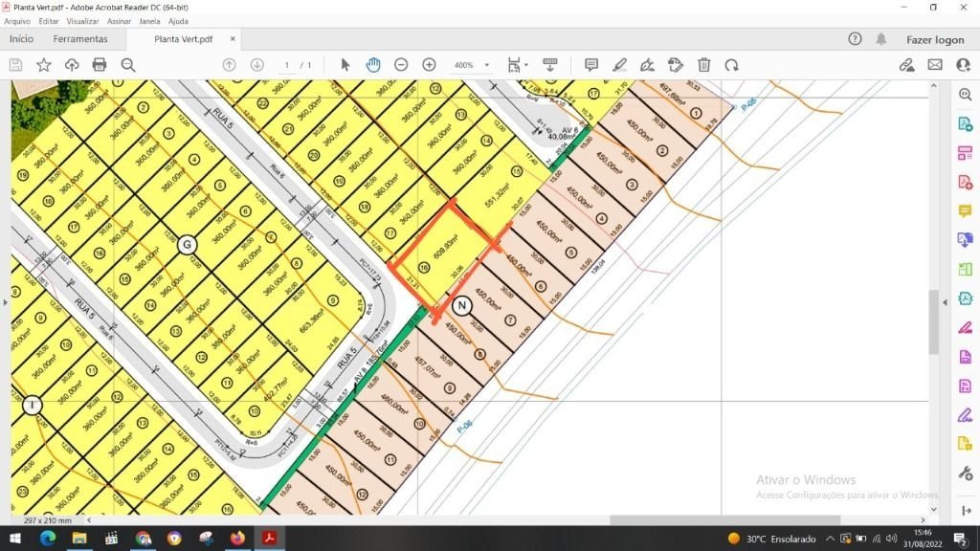Click the arrow Selection tool
Screen dimensions: 980x551
coord(345,65)
